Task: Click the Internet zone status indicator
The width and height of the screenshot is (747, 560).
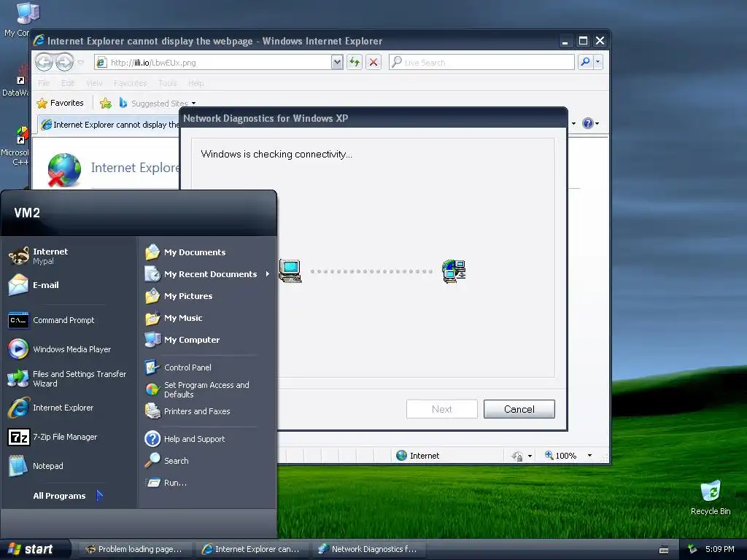Action: tap(418, 456)
